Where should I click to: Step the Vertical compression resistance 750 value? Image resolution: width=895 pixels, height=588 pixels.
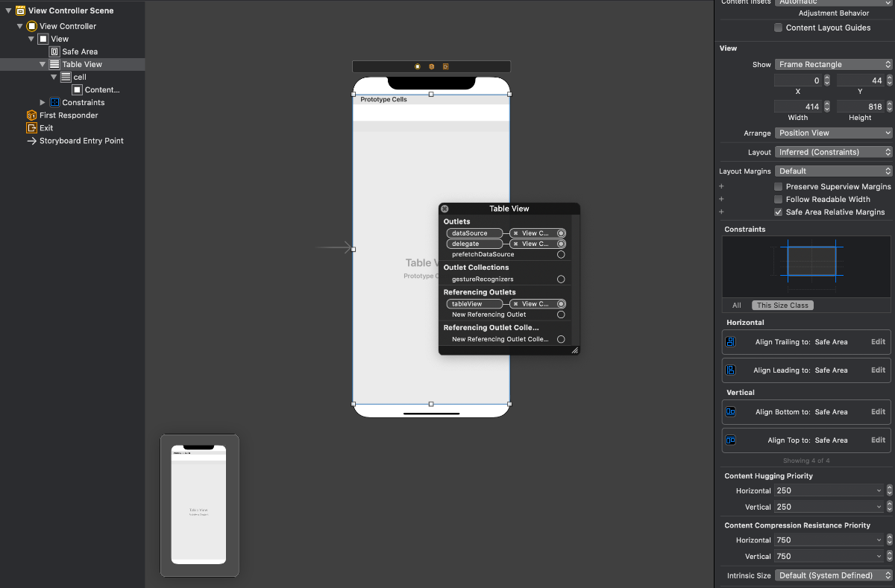(x=889, y=556)
